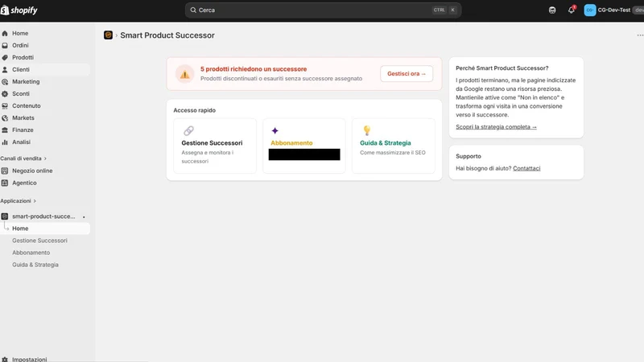Open the three-dots page menu
The image size is (644, 362).
640,35
